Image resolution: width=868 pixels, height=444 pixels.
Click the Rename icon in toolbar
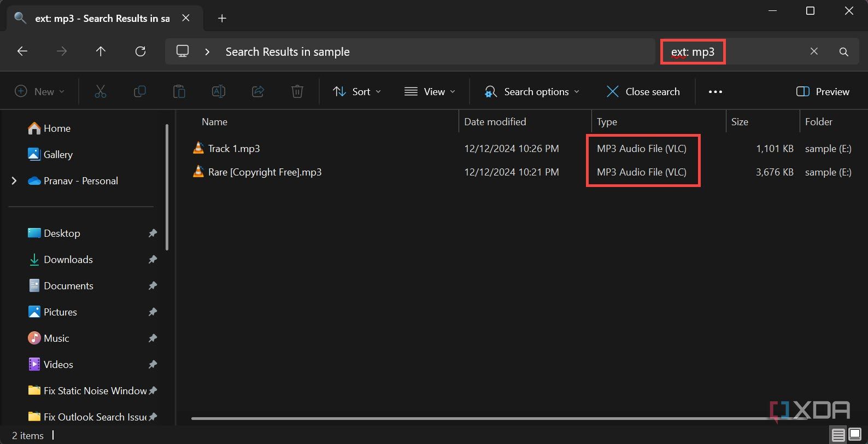pos(219,91)
